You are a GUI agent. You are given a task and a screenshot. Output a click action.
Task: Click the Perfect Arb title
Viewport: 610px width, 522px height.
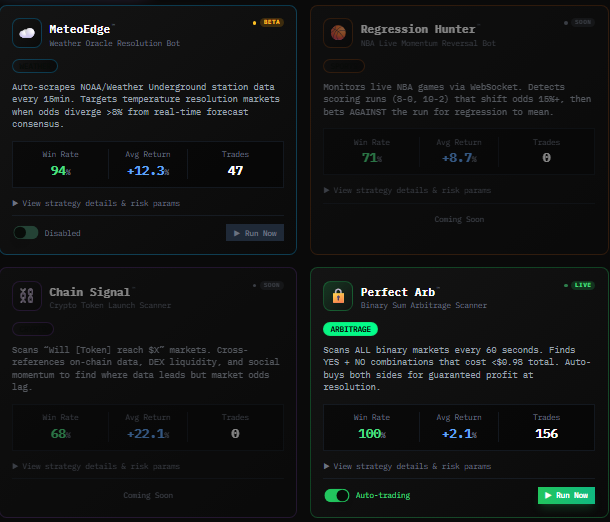pyautogui.click(x=398, y=292)
